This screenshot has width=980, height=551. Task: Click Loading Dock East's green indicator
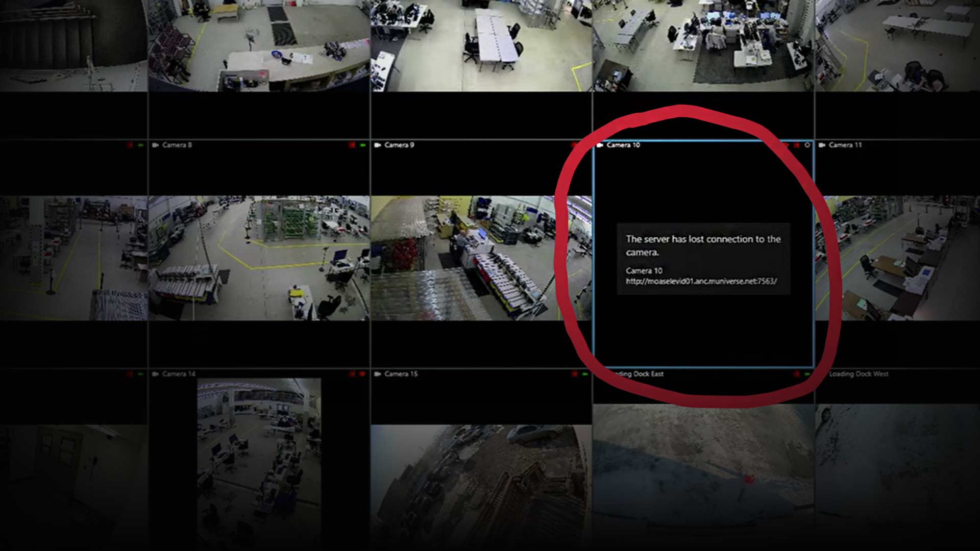coord(807,374)
